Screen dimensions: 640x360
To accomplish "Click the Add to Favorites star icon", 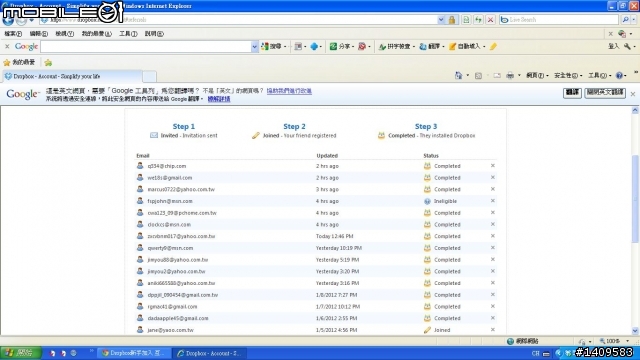I will (x=48, y=62).
